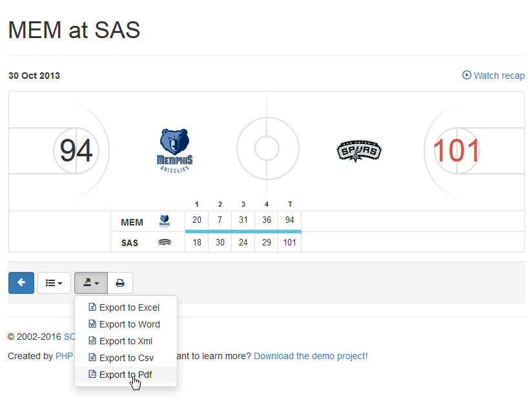
Task: Select Export to Pdf
Action: [x=125, y=375]
